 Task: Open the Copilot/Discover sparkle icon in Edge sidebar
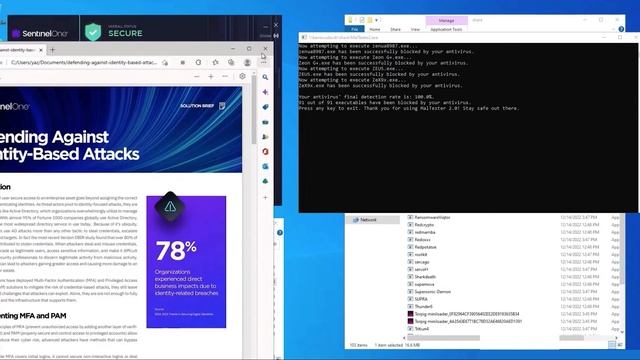pos(265,92)
